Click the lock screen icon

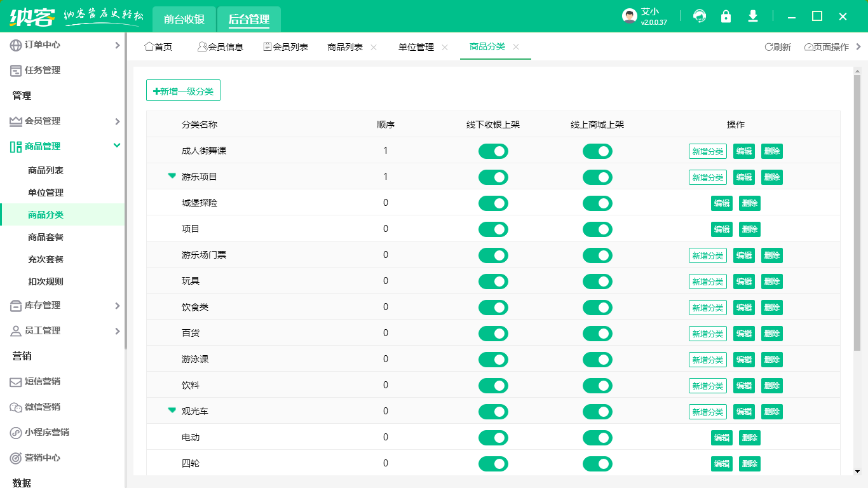(726, 17)
